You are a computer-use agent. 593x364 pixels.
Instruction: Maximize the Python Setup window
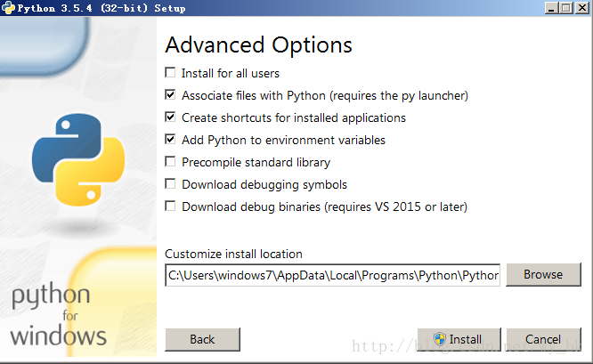coord(566,8)
